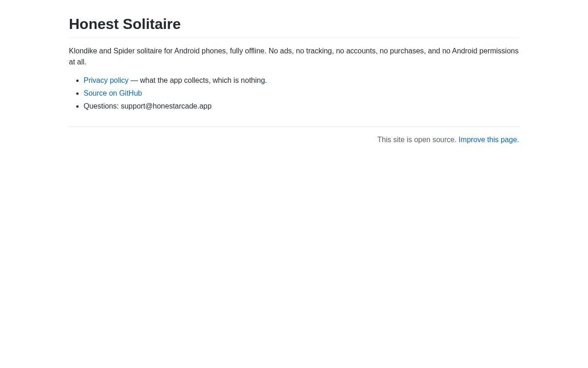
Task: Visit the Source on GitHub link
Action: coord(113,93)
